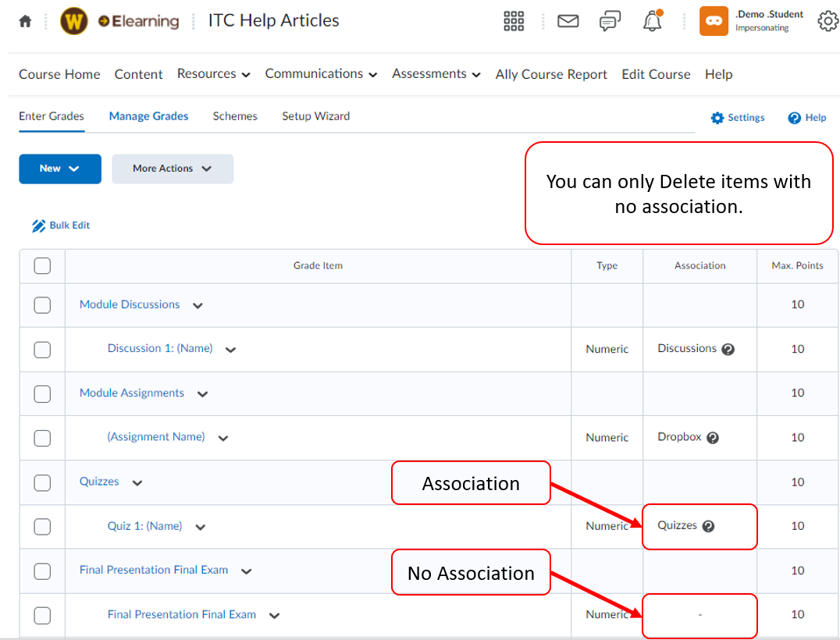Open the Ally Course Report link
Viewport: 840px width, 640px height.
pyautogui.click(x=551, y=74)
